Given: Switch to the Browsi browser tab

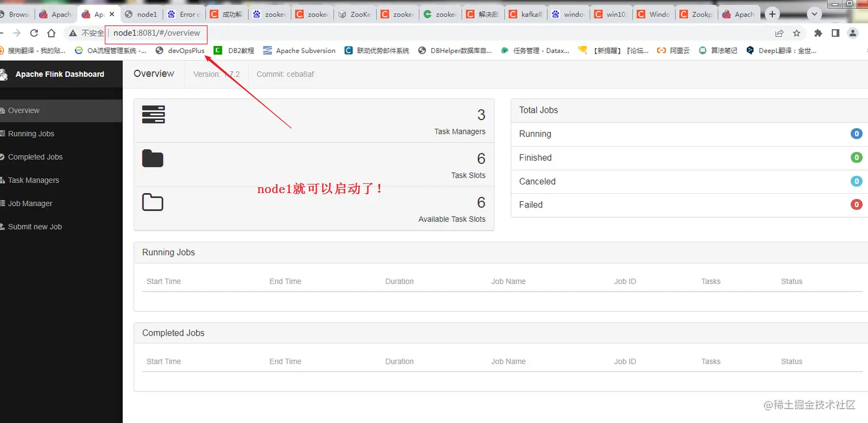Looking at the screenshot, I should click(x=16, y=14).
